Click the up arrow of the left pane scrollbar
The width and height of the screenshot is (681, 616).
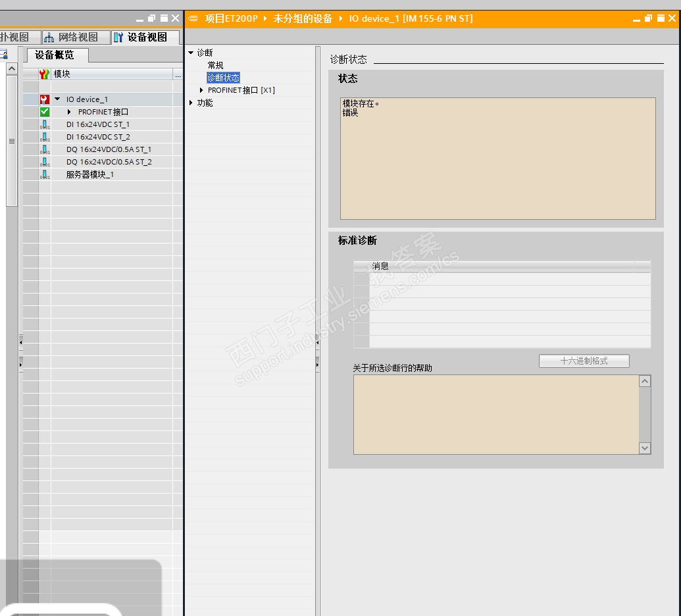coord(12,68)
